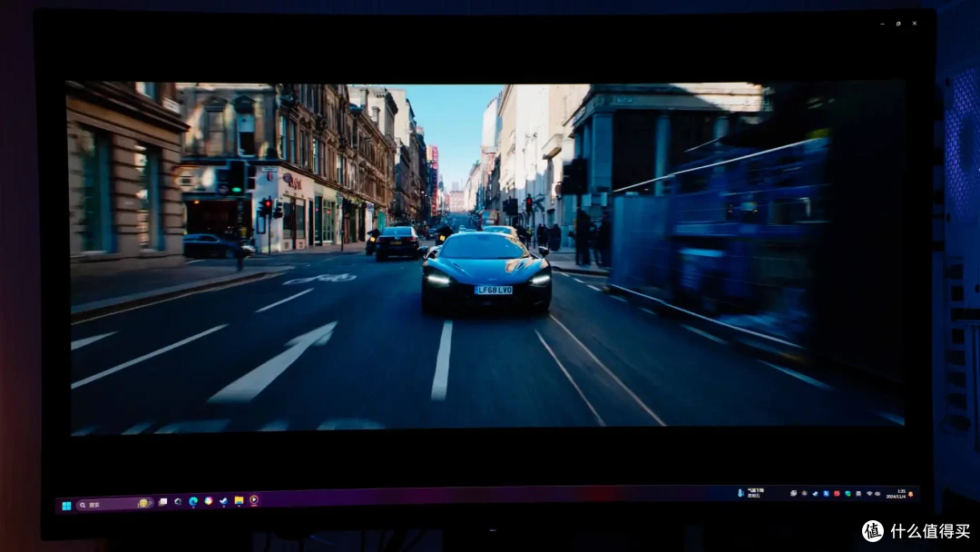The height and width of the screenshot is (552, 980).
Task: Minimize the video player window
Action: click(883, 24)
